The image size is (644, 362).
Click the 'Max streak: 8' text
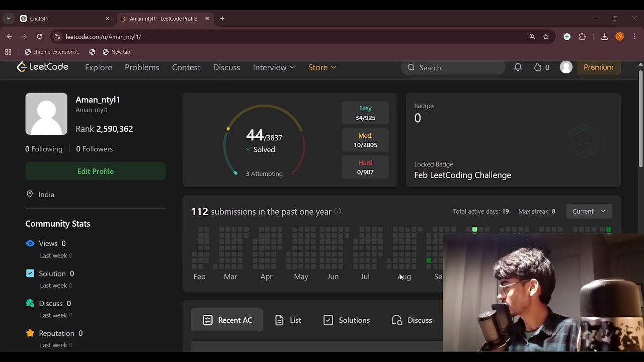coord(537,211)
